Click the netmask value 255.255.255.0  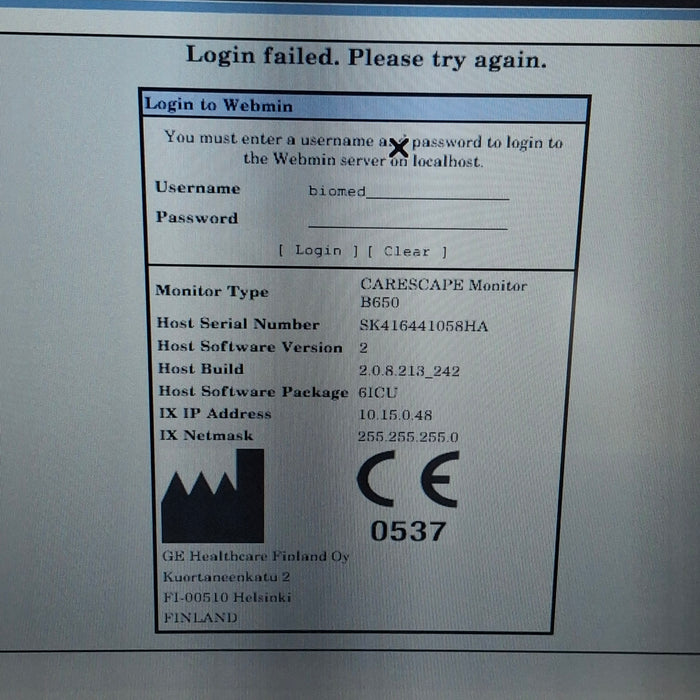pos(408,437)
